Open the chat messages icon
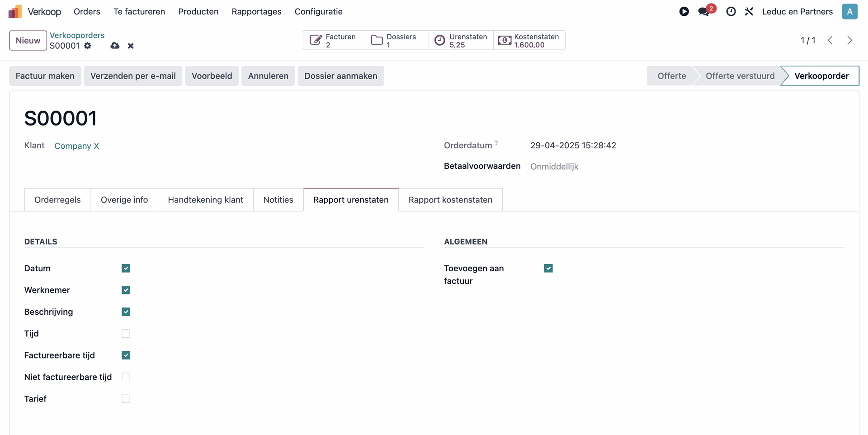This screenshot has width=868, height=435. coord(704,12)
